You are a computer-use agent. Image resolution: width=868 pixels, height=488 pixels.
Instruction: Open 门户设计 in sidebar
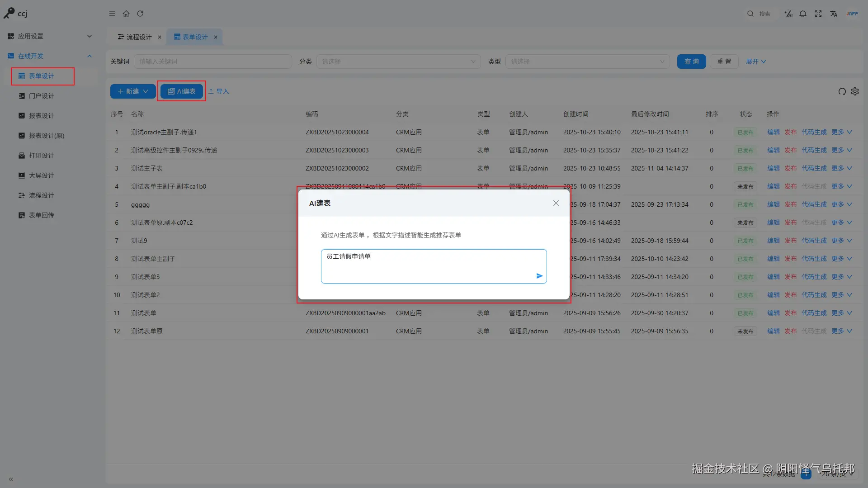(42, 96)
